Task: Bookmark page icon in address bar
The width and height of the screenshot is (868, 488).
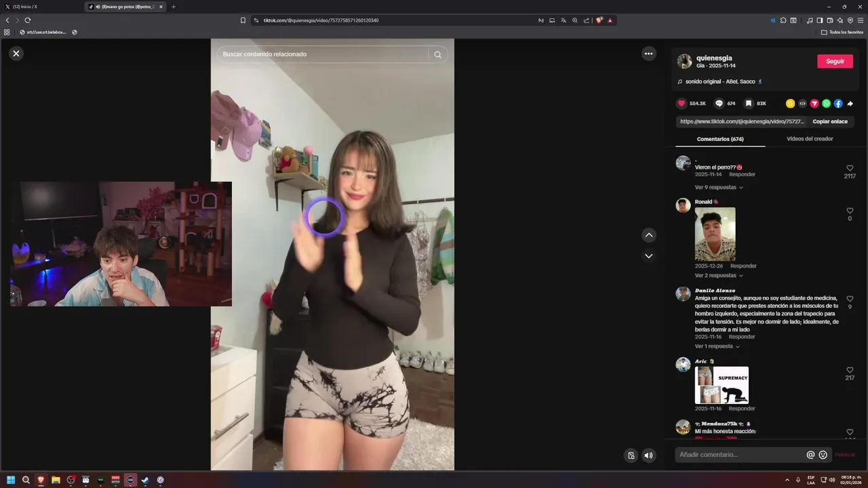Action: click(243, 20)
